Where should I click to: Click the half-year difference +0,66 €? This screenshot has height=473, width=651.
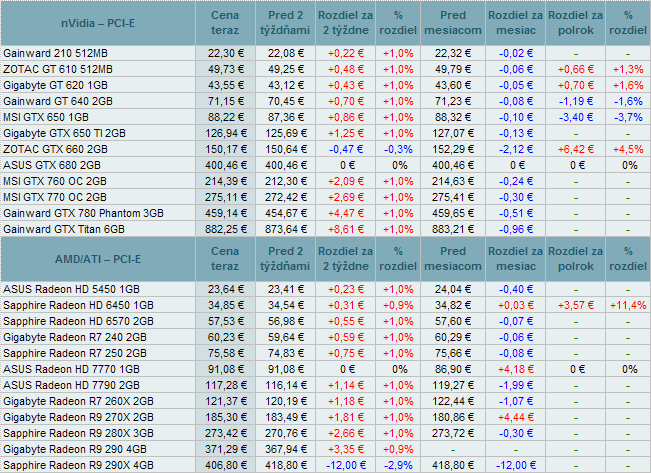576,69
